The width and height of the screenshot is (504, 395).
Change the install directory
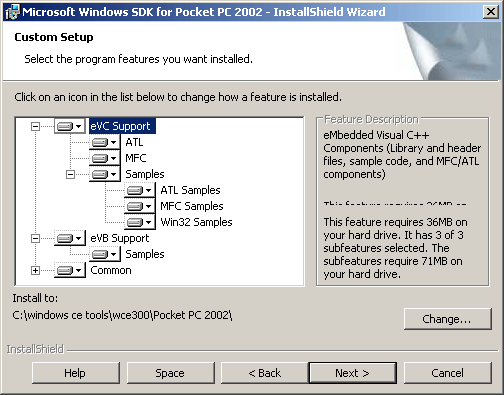448,319
